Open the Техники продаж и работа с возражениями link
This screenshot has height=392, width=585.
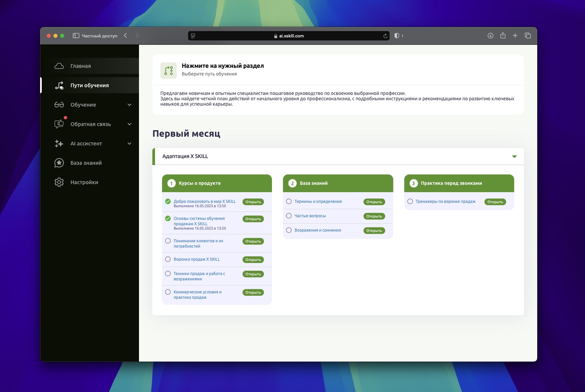(x=199, y=276)
